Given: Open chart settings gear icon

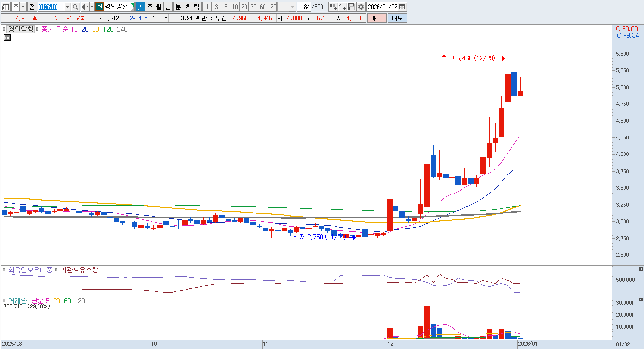Looking at the screenshot, I should tap(360, 7).
